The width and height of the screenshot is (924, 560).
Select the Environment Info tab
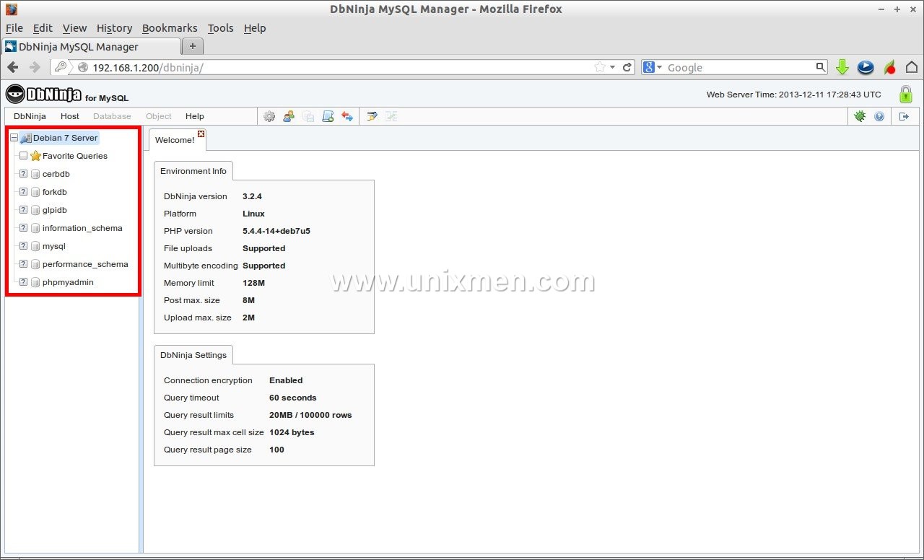[x=193, y=171]
